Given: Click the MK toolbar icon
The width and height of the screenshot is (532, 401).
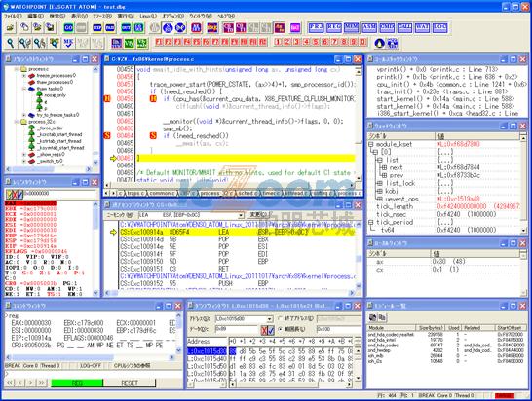Looking at the screenshot, I should [x=68, y=43].
